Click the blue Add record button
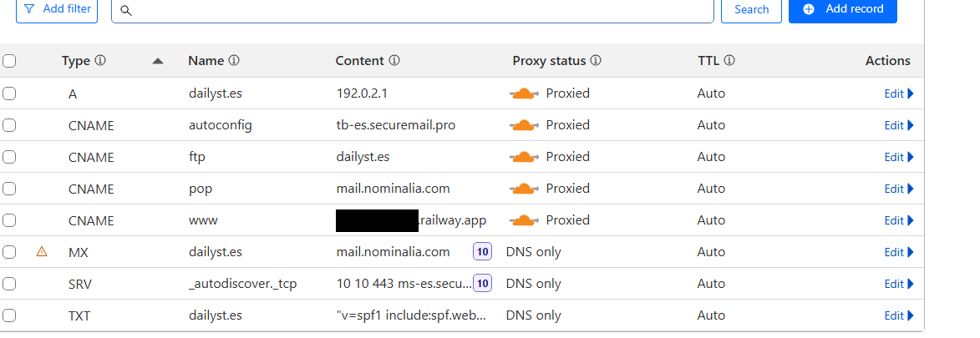980x338 pixels. click(842, 9)
